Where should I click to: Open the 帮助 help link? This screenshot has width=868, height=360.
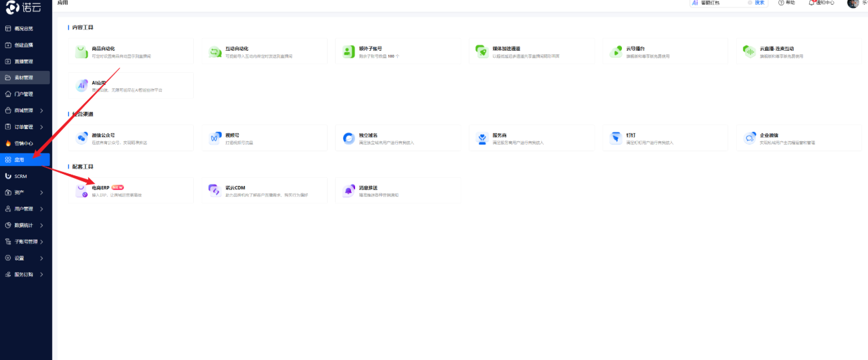click(x=787, y=3)
